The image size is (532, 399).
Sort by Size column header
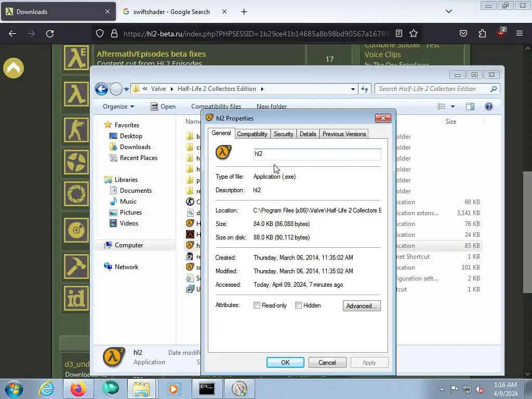point(451,122)
